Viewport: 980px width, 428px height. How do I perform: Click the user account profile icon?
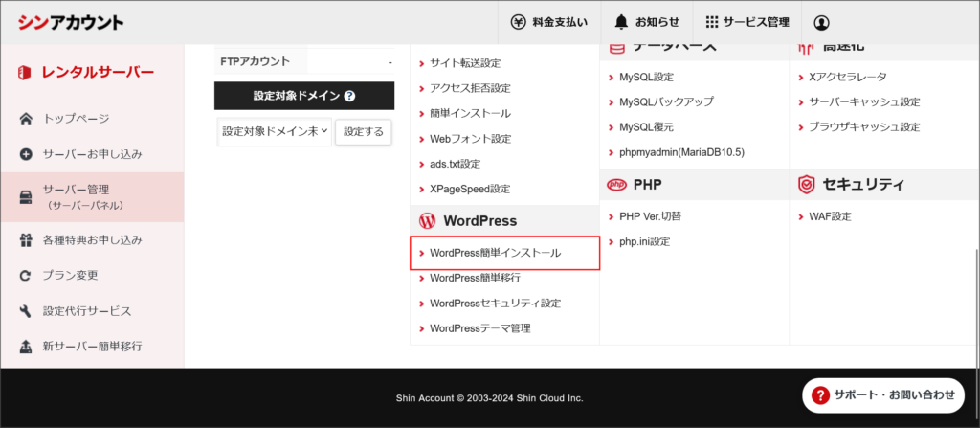[821, 22]
